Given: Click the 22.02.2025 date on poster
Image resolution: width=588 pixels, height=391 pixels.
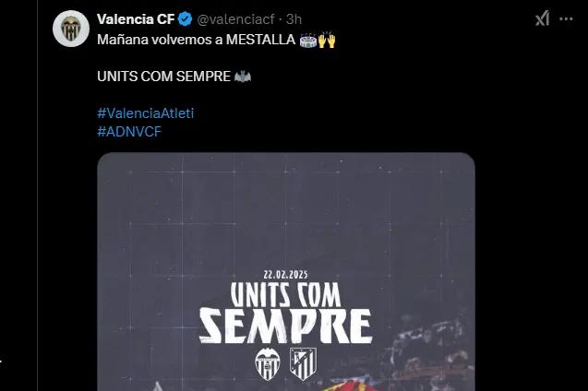Looking at the screenshot, I should [286, 275].
